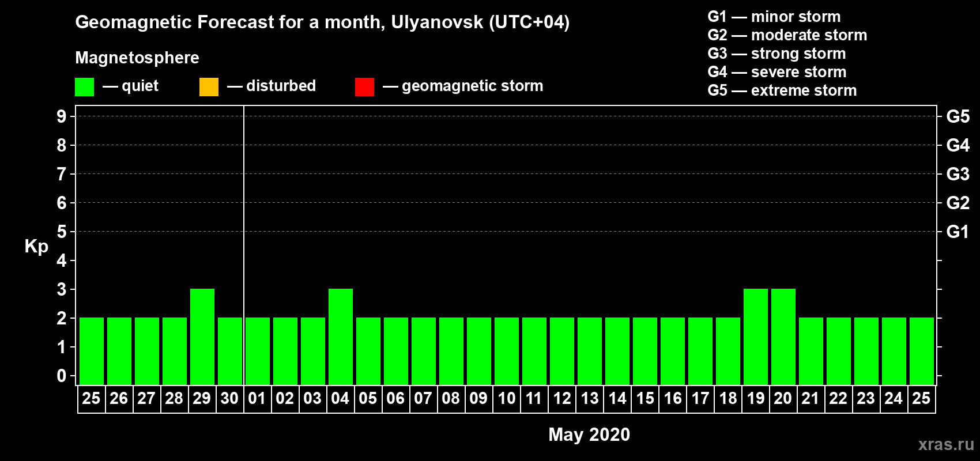Image resolution: width=980 pixels, height=461 pixels.
Task: Click the date cell labeled 10
Action: point(507,399)
